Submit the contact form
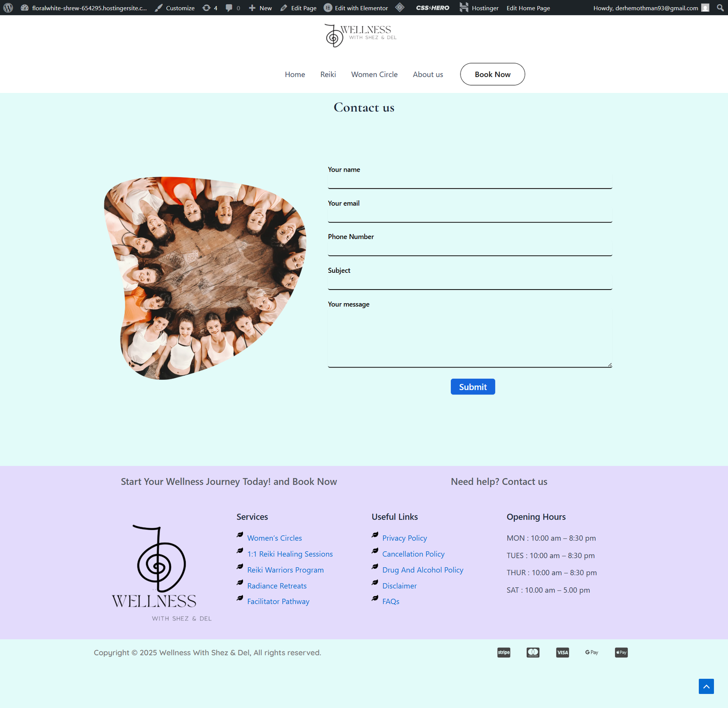This screenshot has width=728, height=708. point(472,387)
